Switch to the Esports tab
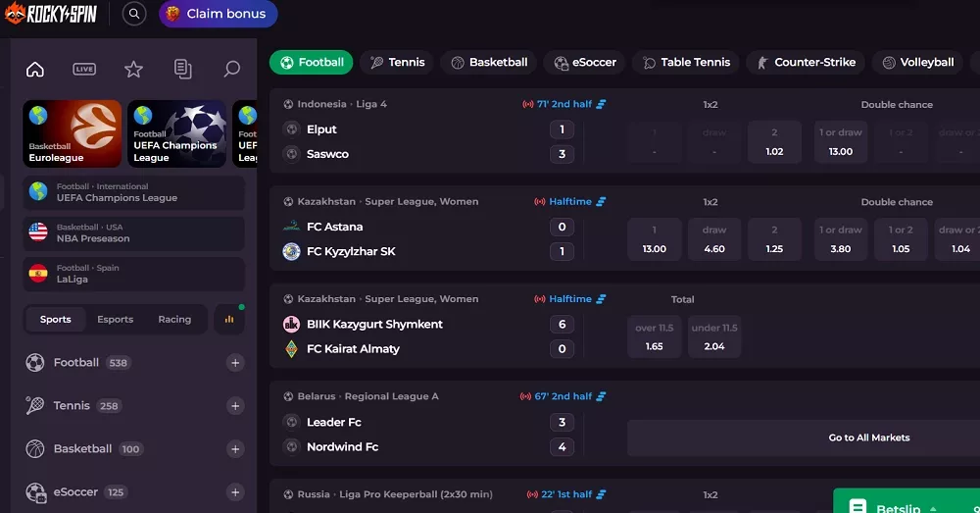The height and width of the screenshot is (513, 980). click(115, 319)
